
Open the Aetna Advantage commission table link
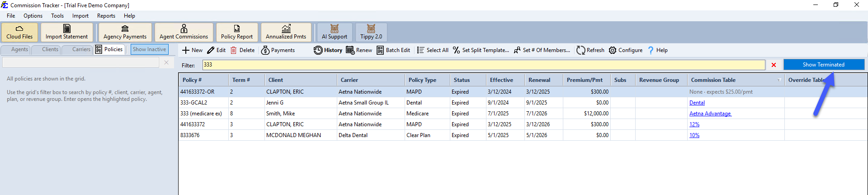pyautogui.click(x=710, y=114)
